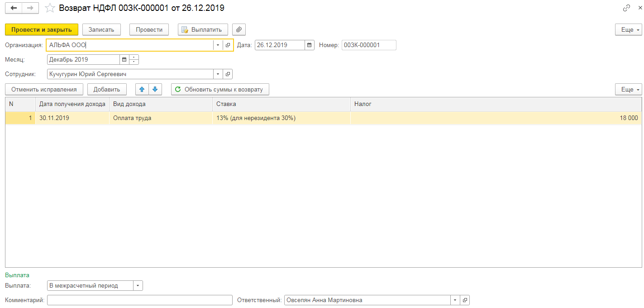The image size is (644, 308).
Task: Focus the Комментарий input field
Action: (x=139, y=300)
